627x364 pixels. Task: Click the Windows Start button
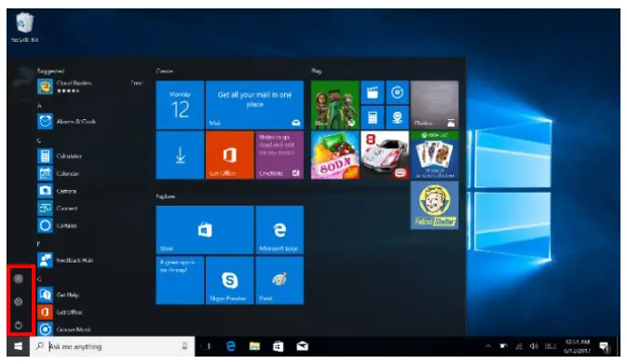[x=18, y=346]
